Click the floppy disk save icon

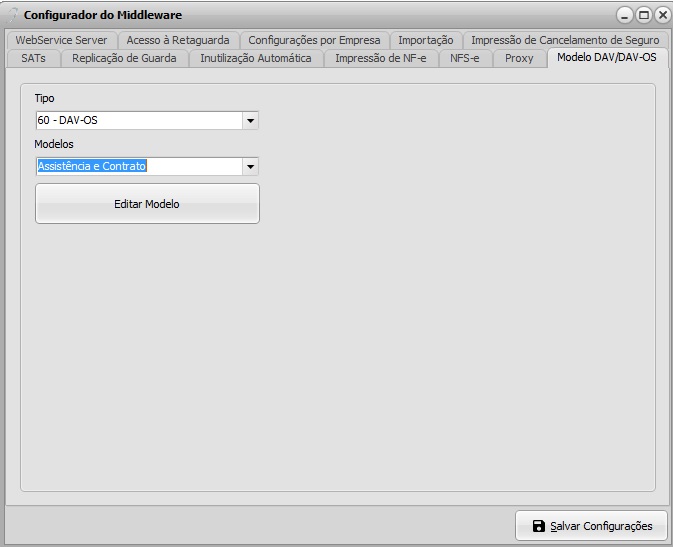(x=539, y=526)
